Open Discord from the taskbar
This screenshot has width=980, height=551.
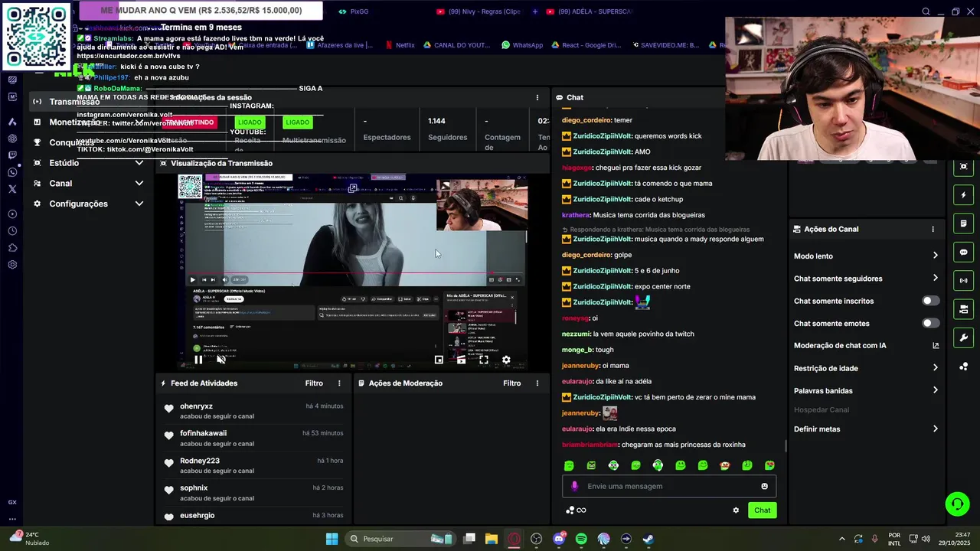[559, 539]
